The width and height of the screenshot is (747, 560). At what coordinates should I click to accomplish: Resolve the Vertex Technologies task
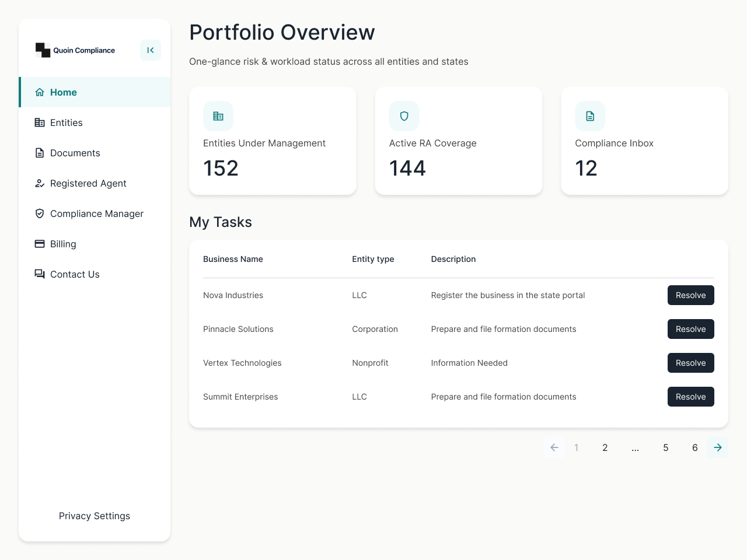coord(691,363)
